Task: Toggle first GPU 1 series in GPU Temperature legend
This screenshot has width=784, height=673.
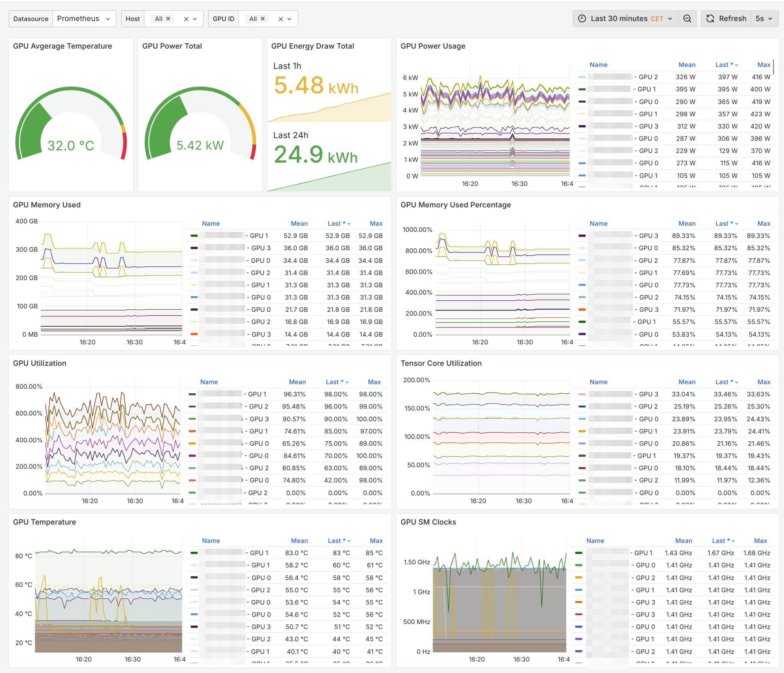Action: point(259,553)
